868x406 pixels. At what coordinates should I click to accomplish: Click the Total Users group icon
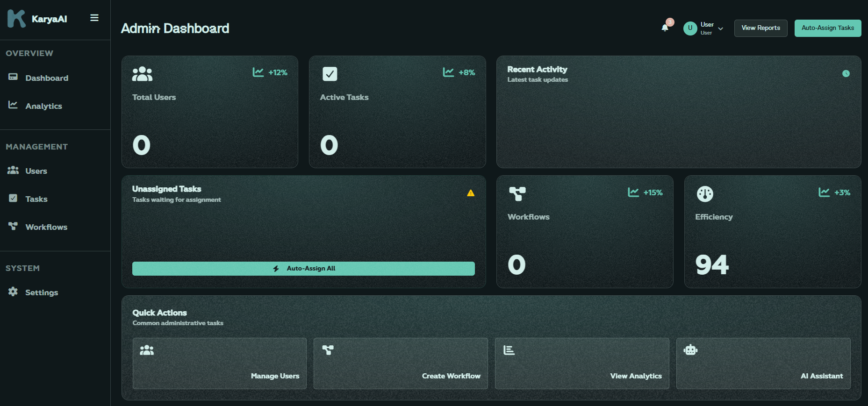pyautogui.click(x=142, y=74)
